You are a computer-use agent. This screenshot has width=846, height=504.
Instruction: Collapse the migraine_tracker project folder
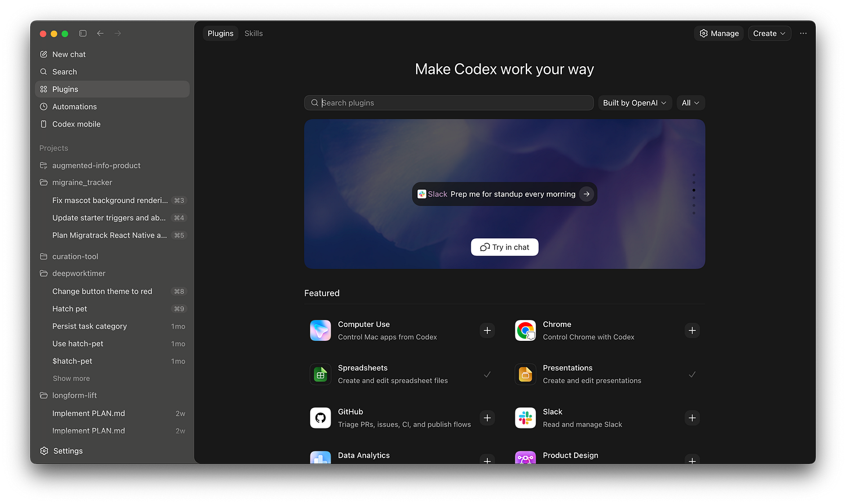click(44, 182)
